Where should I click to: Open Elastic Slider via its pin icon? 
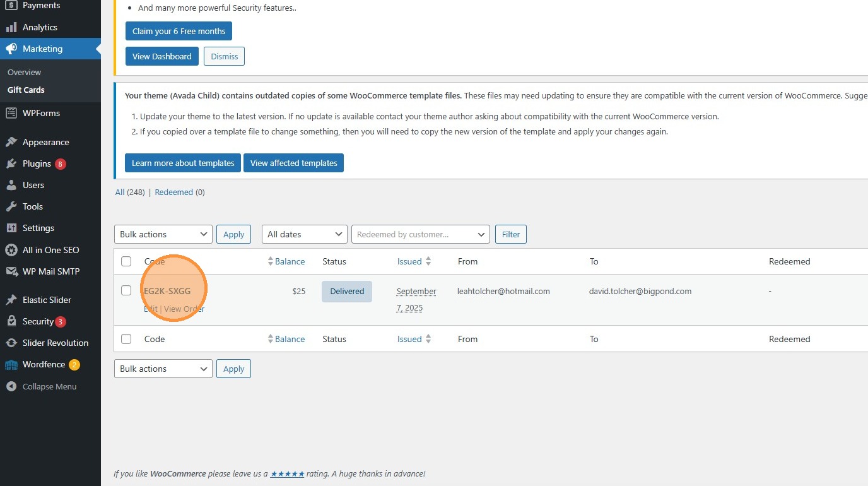[x=11, y=300]
